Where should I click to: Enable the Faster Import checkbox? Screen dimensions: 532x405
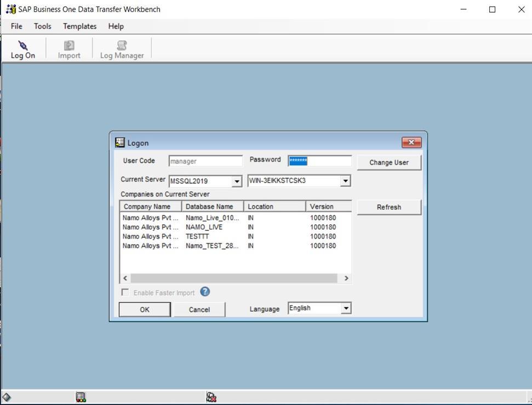[124, 292]
